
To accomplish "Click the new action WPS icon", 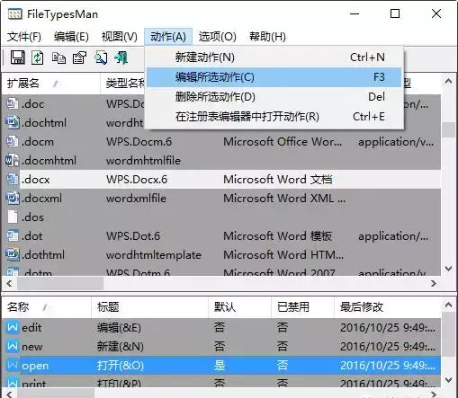I will 12,346.
